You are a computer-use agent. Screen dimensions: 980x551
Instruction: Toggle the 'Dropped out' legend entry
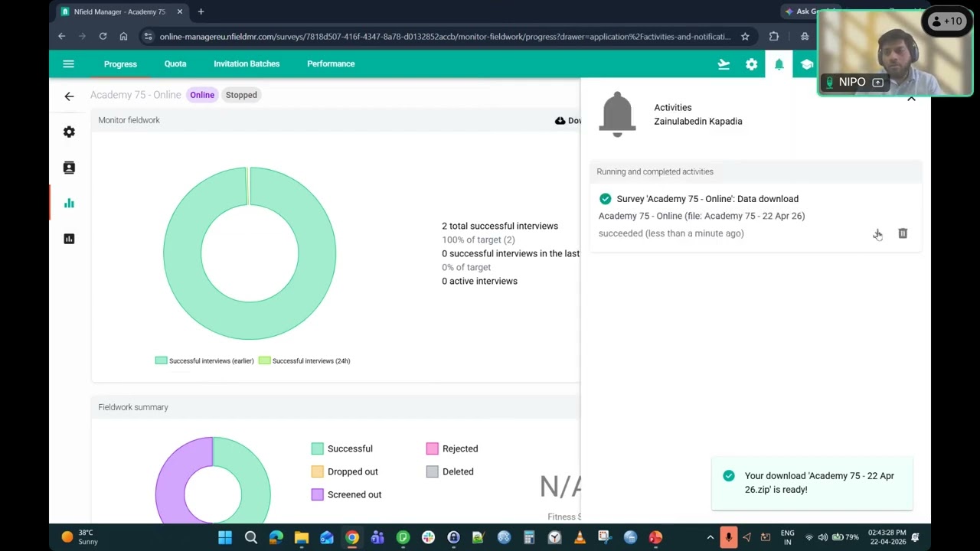pyautogui.click(x=346, y=471)
